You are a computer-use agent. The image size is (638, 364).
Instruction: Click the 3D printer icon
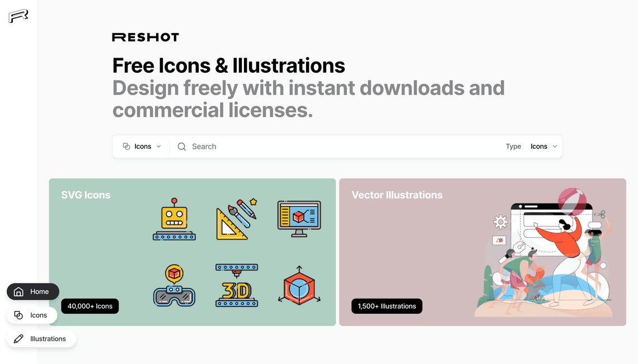(236, 285)
